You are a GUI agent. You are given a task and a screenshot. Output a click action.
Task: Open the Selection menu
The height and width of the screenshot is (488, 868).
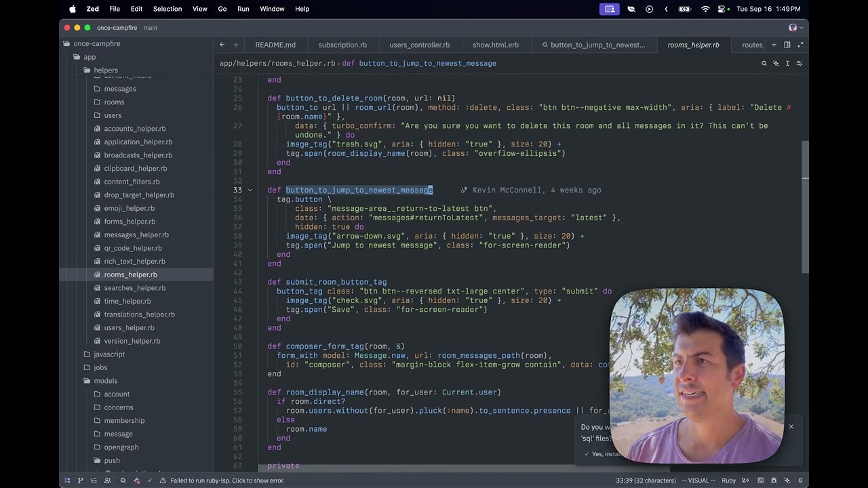(x=167, y=9)
